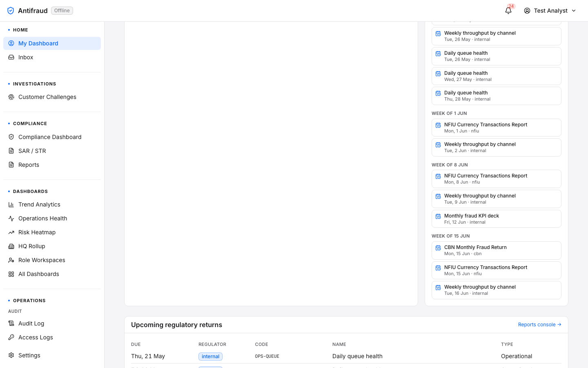Image resolution: width=588 pixels, height=368 pixels.
Task: Click the Audit Log scroll icon
Action: (x=11, y=323)
